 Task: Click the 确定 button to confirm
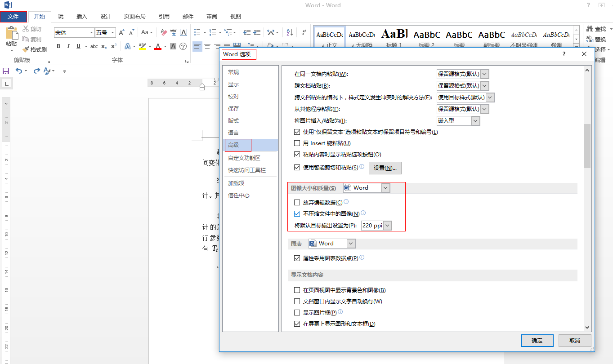point(537,340)
